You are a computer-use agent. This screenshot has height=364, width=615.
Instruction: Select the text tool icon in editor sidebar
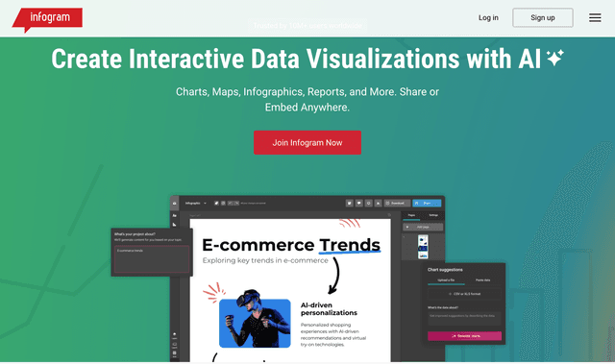pyautogui.click(x=175, y=215)
